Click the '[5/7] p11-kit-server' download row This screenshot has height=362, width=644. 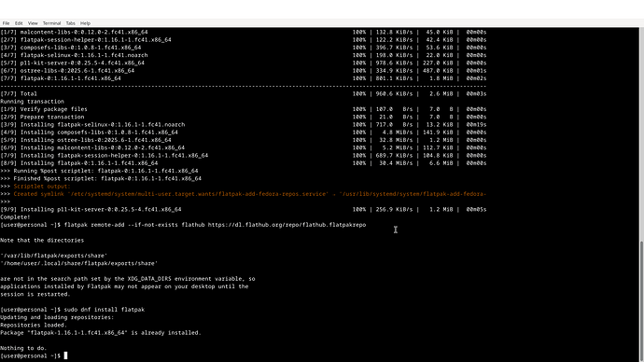pos(244,63)
